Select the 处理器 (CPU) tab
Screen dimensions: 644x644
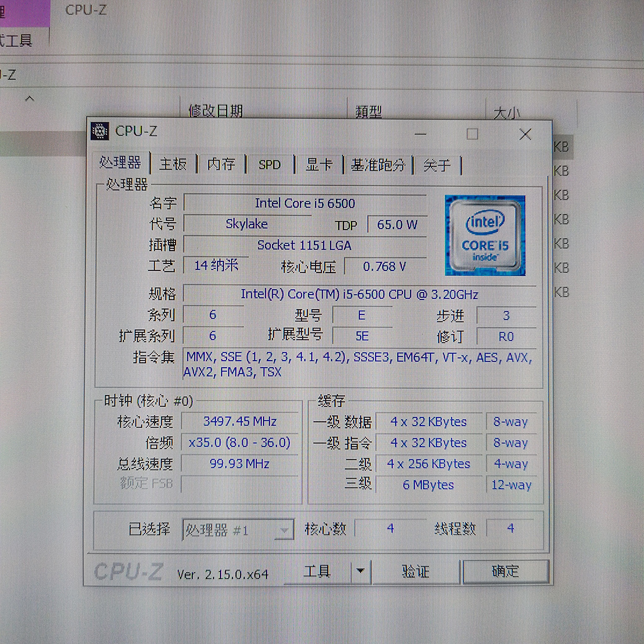coord(120,162)
